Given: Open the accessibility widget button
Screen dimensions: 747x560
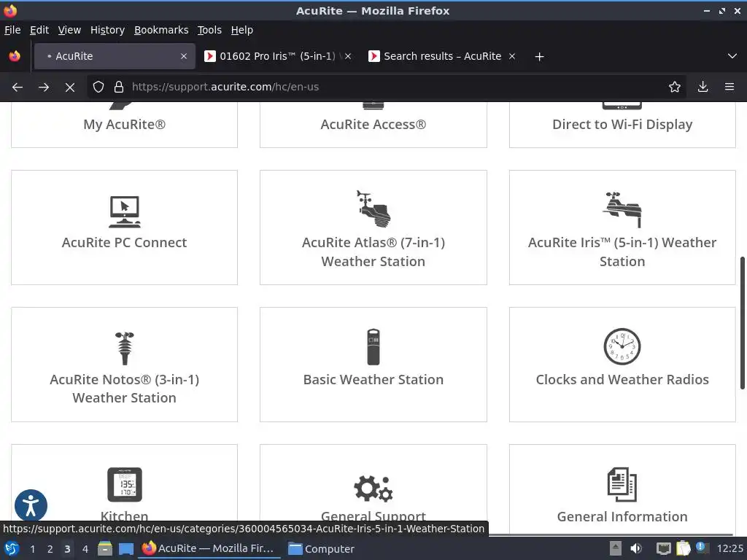Looking at the screenshot, I should (x=31, y=505).
